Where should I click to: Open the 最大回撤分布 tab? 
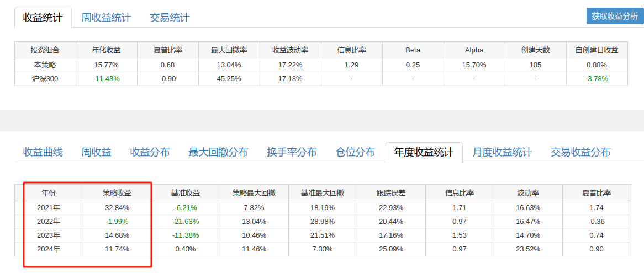218,152
